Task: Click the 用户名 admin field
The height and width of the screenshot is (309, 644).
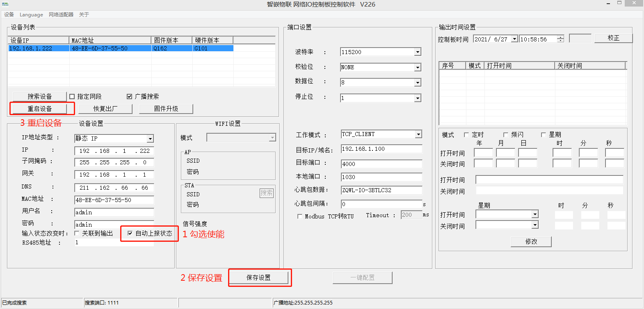Action: tap(114, 212)
